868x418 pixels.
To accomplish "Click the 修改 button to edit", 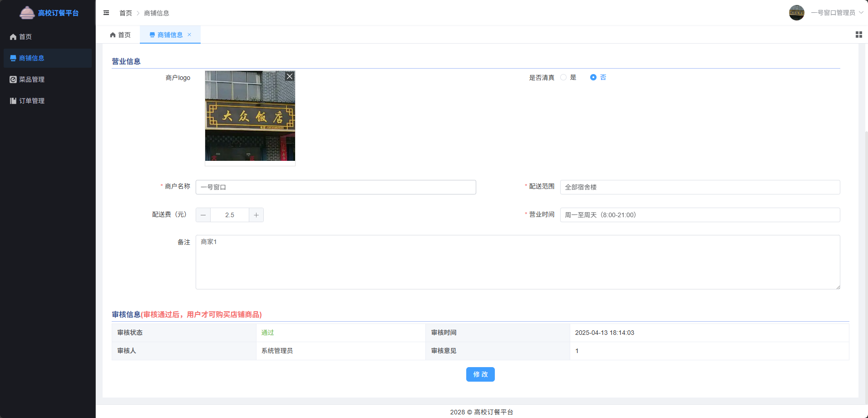I will click(x=480, y=374).
